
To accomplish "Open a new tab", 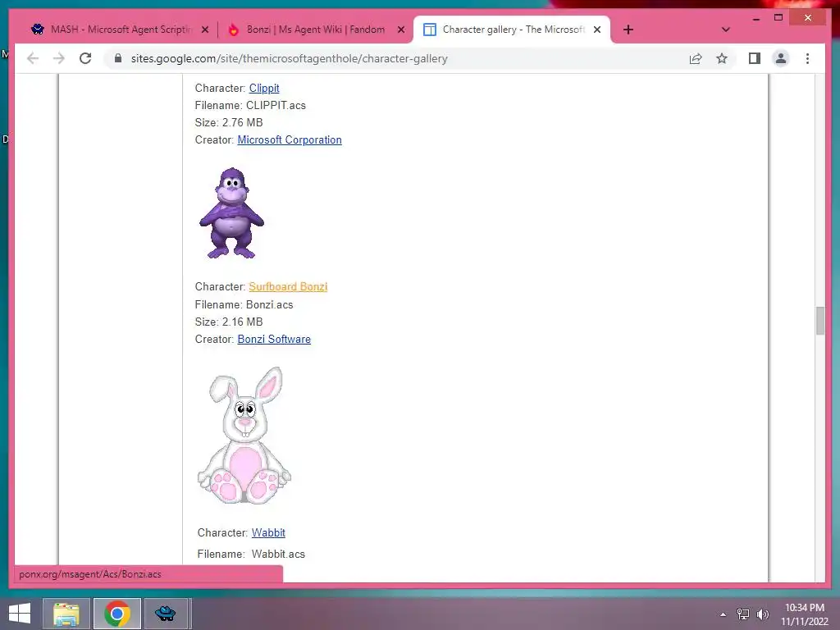I will tap(628, 30).
